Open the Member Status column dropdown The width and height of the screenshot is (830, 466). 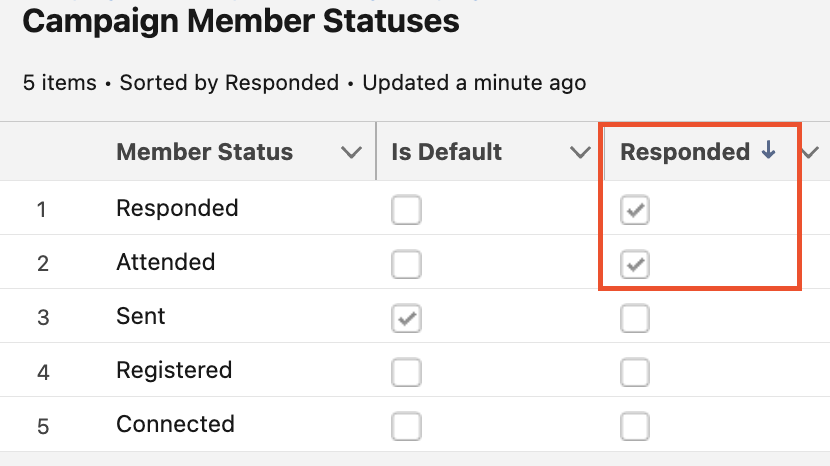351,153
